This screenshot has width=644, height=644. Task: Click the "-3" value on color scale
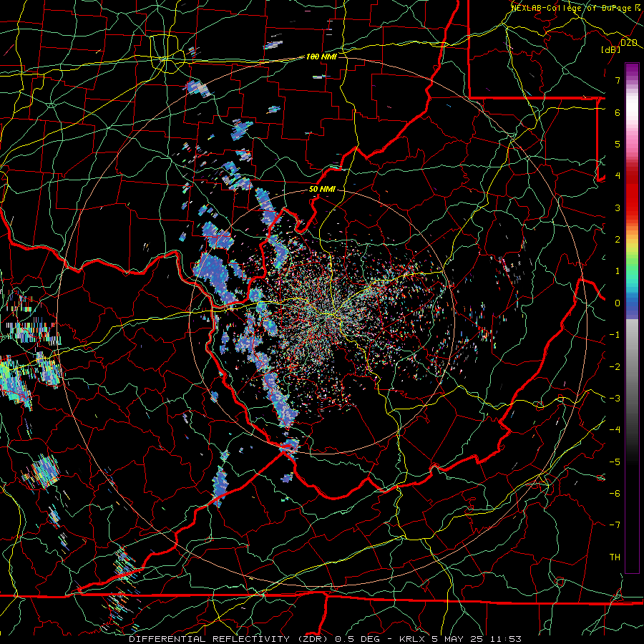[x=615, y=399]
